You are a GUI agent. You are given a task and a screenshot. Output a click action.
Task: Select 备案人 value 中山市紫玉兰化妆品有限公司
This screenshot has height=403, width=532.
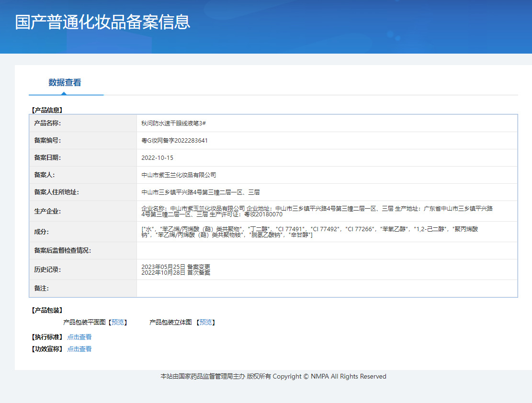tap(179, 175)
